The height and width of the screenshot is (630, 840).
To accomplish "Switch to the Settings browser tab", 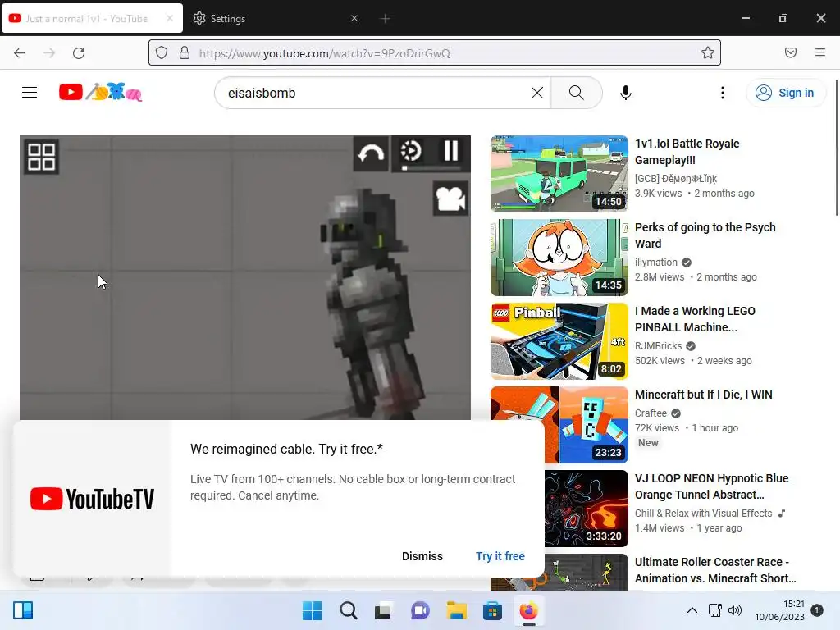I will [x=273, y=18].
